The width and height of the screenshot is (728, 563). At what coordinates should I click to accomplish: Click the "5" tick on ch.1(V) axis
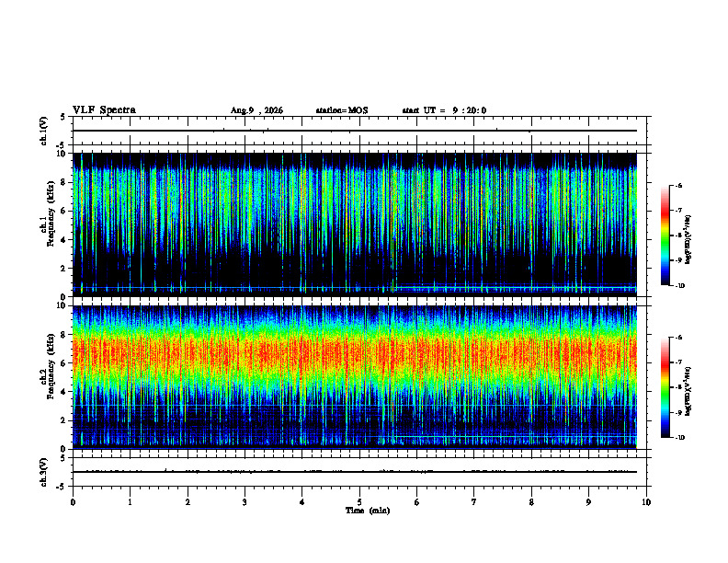pyautogui.click(x=63, y=118)
